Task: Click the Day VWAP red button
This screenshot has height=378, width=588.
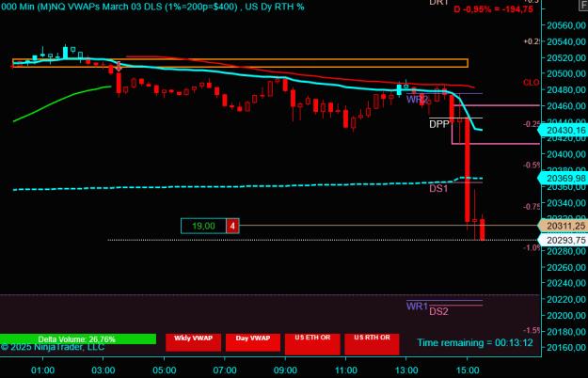Action: coord(253,342)
